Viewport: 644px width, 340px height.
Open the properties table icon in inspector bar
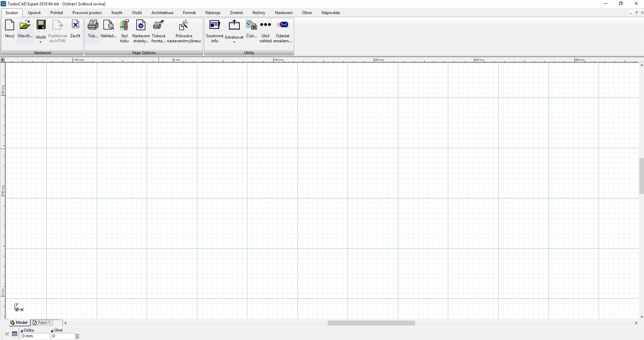pos(15,334)
